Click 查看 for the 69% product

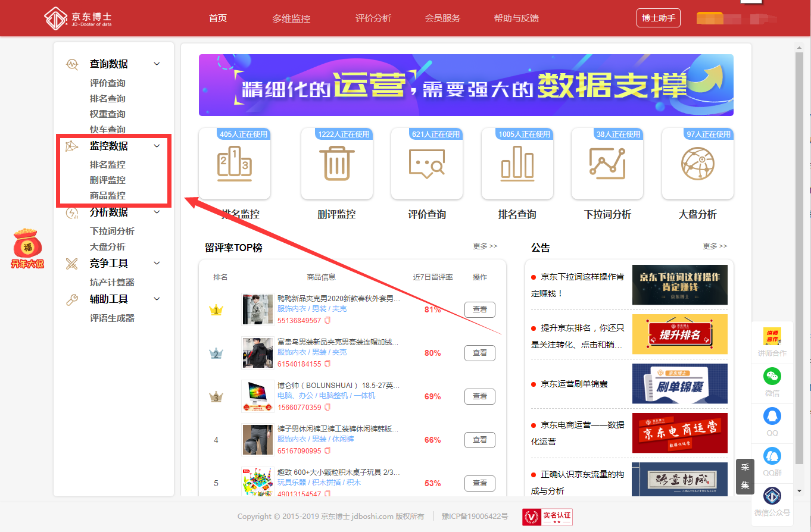point(480,396)
